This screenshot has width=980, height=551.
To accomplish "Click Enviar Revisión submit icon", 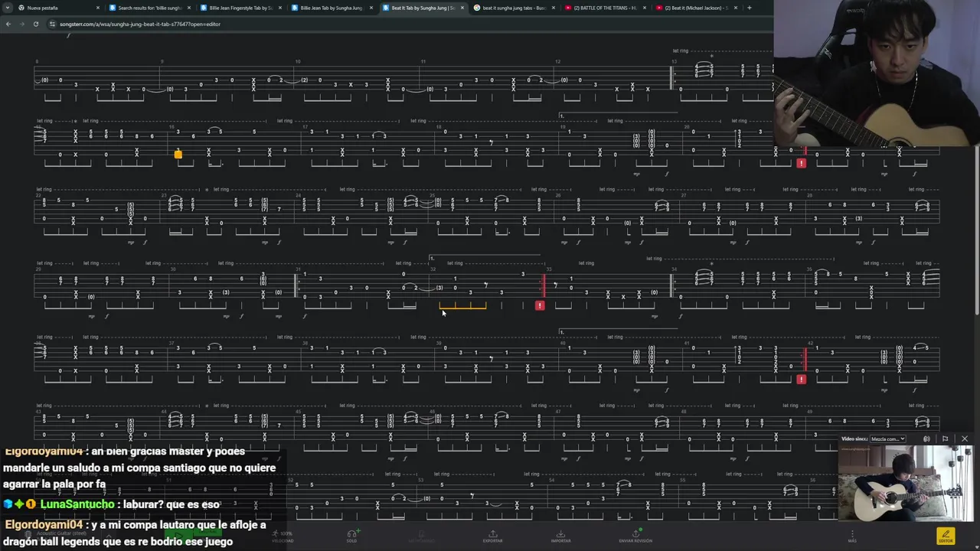I will tap(635, 536).
